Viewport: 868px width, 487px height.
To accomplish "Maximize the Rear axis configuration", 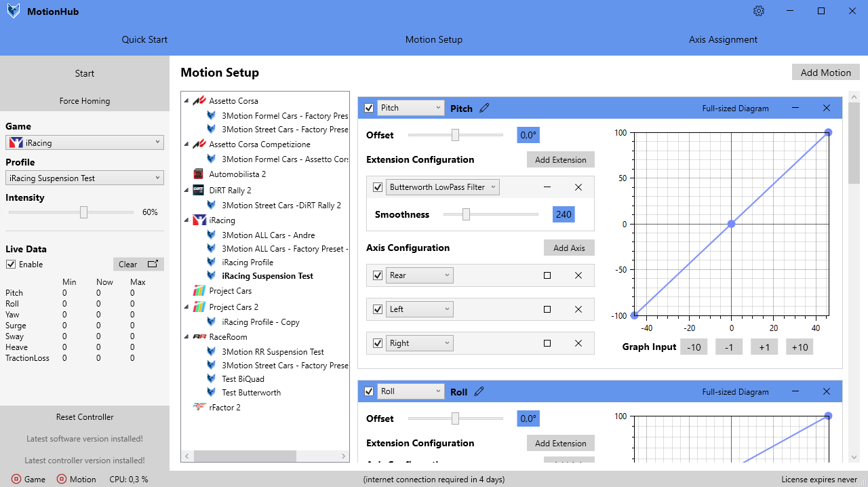I will pyautogui.click(x=547, y=275).
